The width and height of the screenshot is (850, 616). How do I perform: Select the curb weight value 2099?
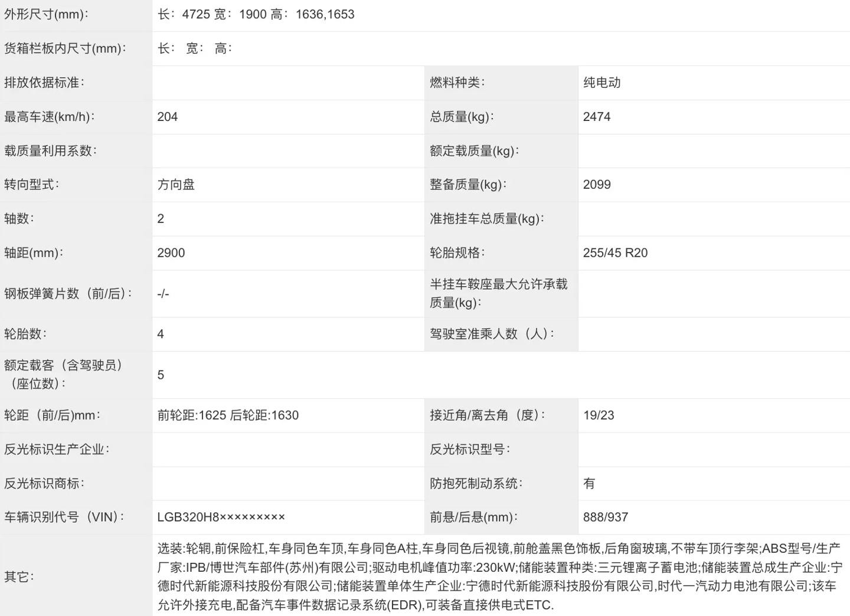[x=597, y=185]
